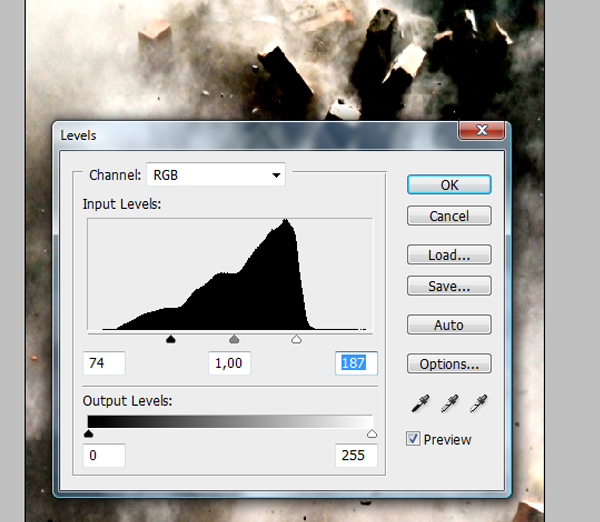Click the output white slider handle
Image resolution: width=600 pixels, height=522 pixels.
click(372, 434)
